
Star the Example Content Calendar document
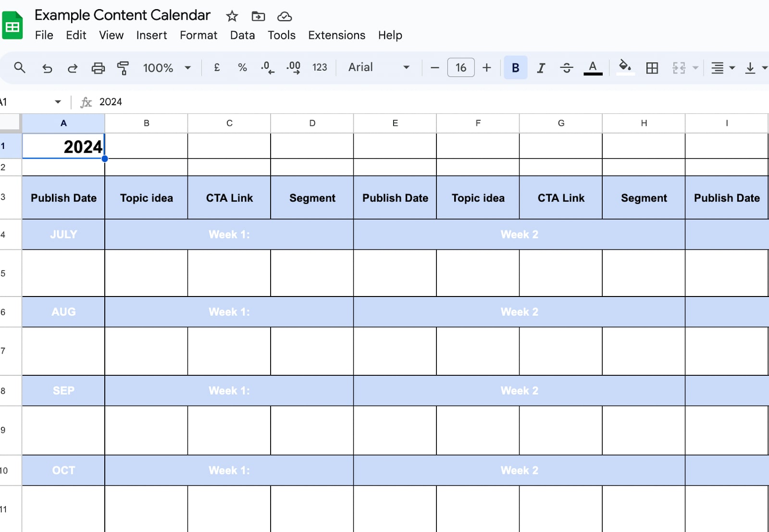[232, 16]
